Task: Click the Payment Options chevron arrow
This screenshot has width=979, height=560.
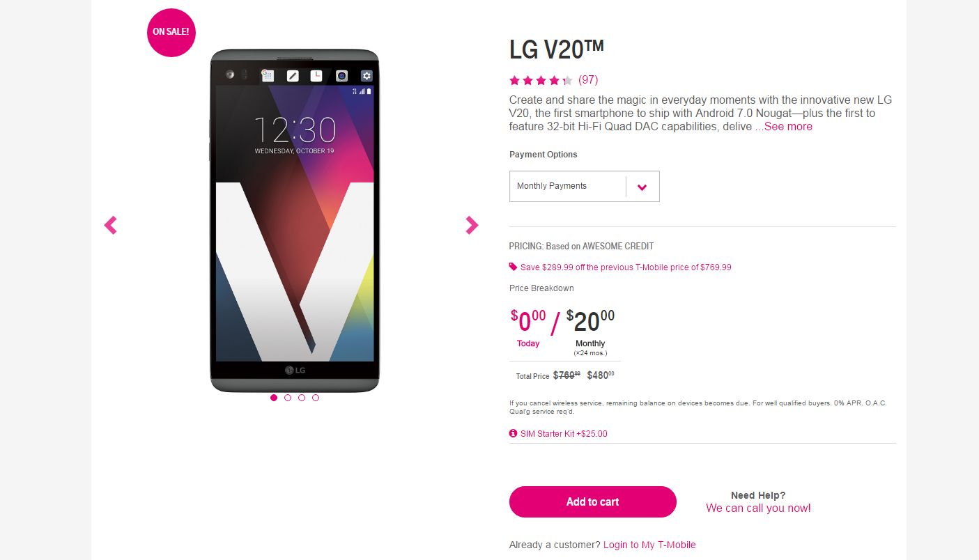Action: click(642, 187)
